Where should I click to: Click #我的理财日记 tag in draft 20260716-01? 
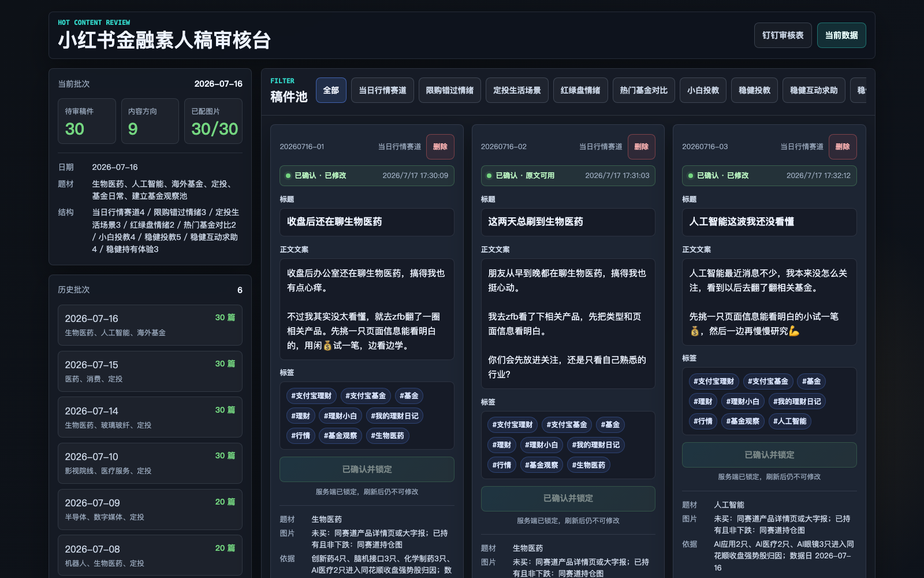(x=394, y=416)
